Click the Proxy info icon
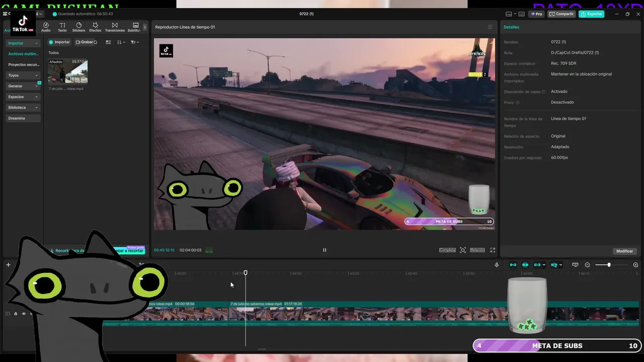Viewport: 644px width, 362px height. pos(518,103)
